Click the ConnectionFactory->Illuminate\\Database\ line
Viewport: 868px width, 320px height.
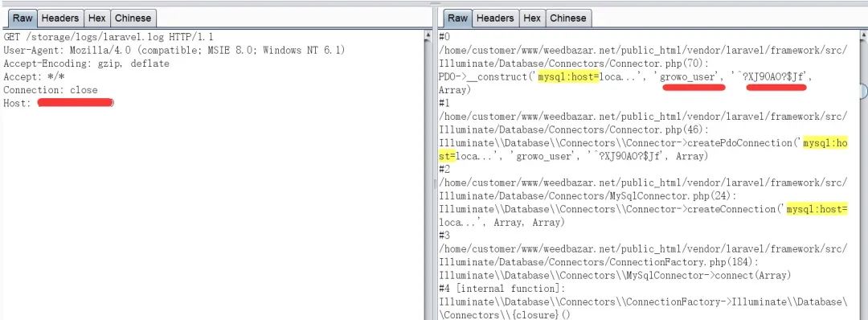tap(643, 302)
